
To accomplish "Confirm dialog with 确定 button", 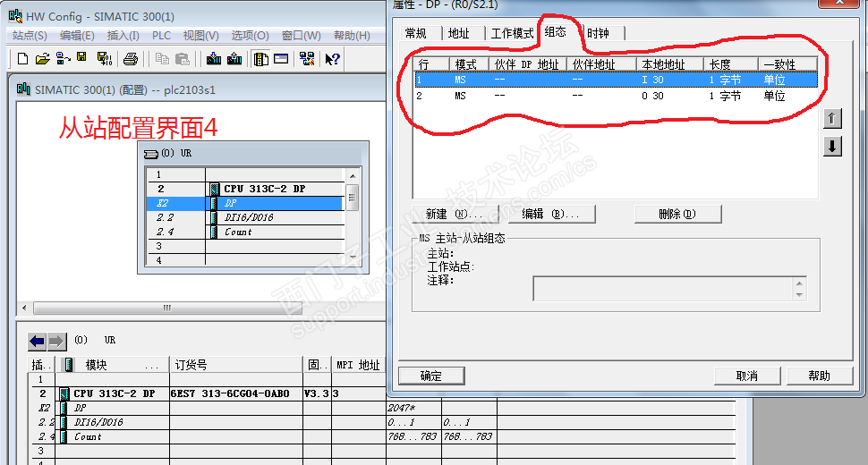I will (431, 376).
